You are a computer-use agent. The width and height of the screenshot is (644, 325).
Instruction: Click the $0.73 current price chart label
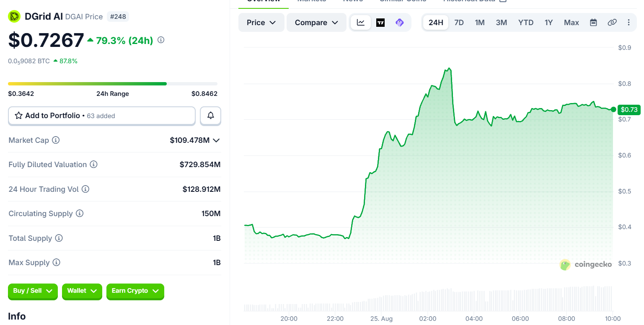point(629,110)
